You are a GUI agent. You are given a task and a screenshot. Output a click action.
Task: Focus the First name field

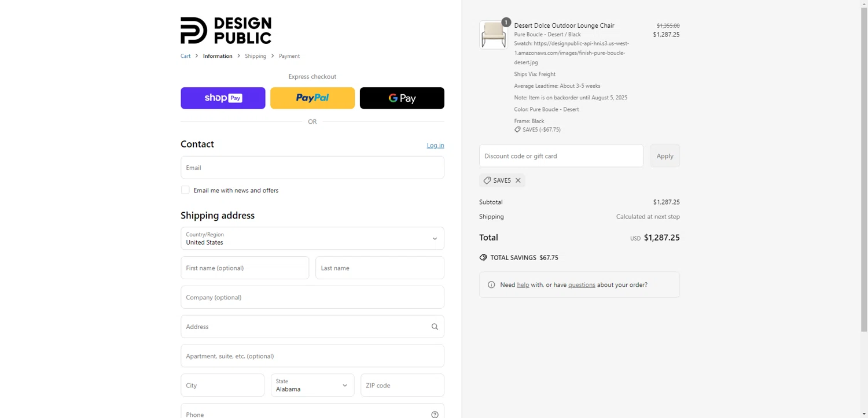coord(245,268)
